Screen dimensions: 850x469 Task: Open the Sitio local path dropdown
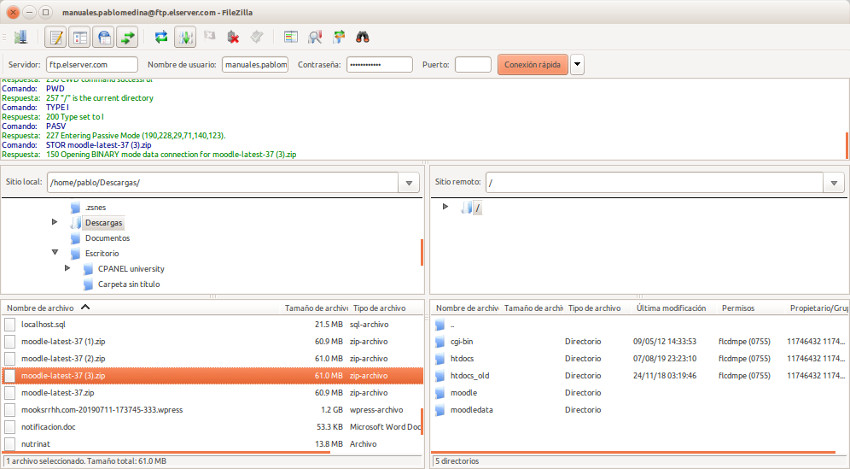click(x=409, y=183)
